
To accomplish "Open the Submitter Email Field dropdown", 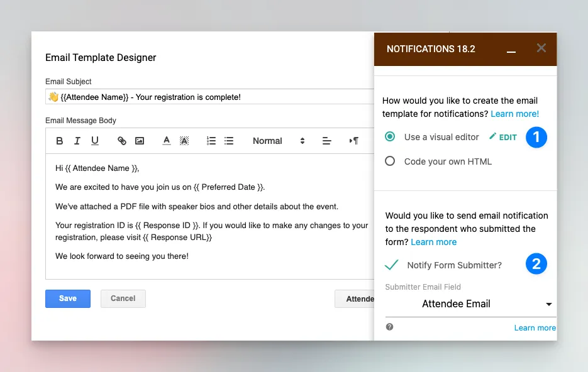I will pos(548,304).
